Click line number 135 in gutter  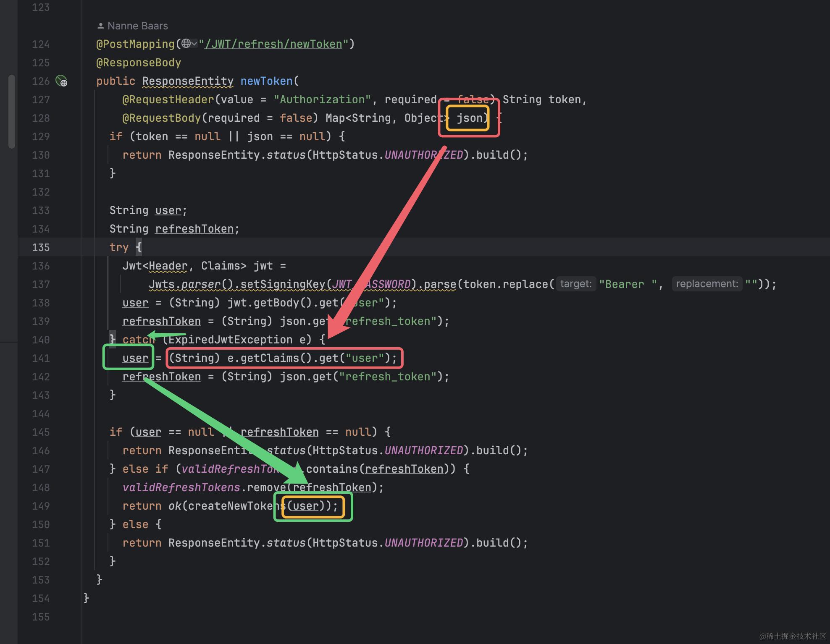coord(41,247)
